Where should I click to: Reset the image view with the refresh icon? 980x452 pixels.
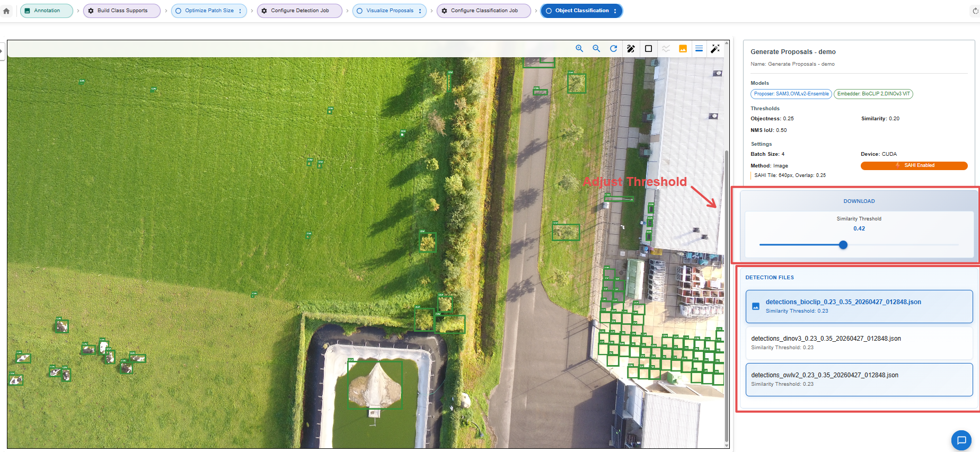pyautogui.click(x=613, y=48)
